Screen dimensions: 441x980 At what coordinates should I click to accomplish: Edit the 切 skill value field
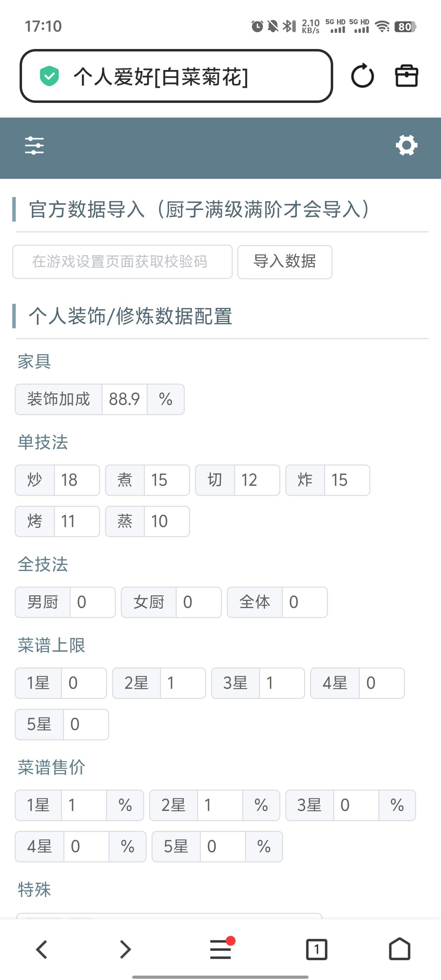(x=257, y=480)
